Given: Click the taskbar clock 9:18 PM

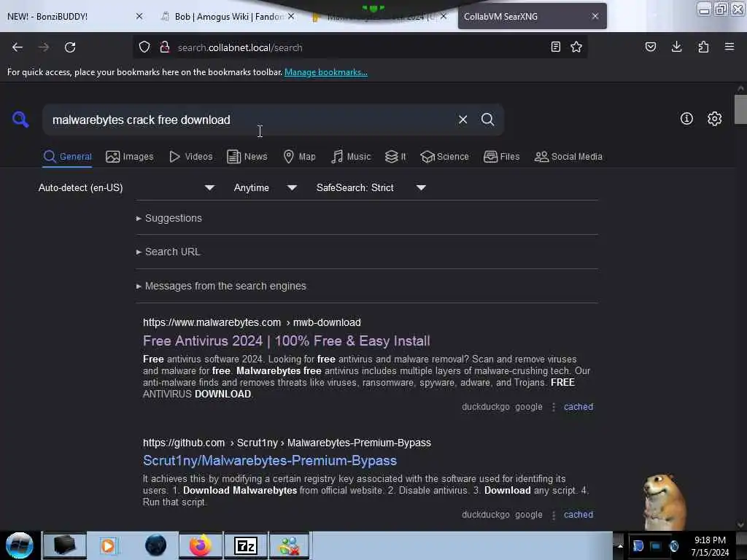Looking at the screenshot, I should [710, 540].
